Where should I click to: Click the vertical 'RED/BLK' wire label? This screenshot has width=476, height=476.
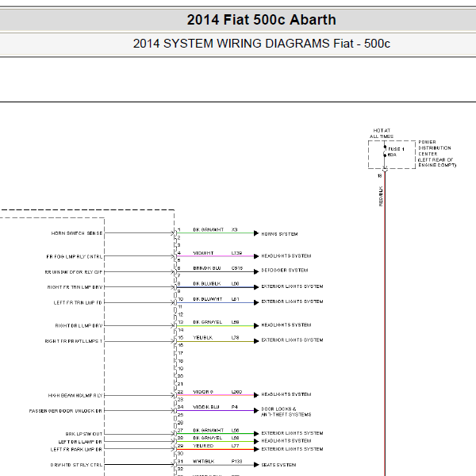(x=381, y=197)
